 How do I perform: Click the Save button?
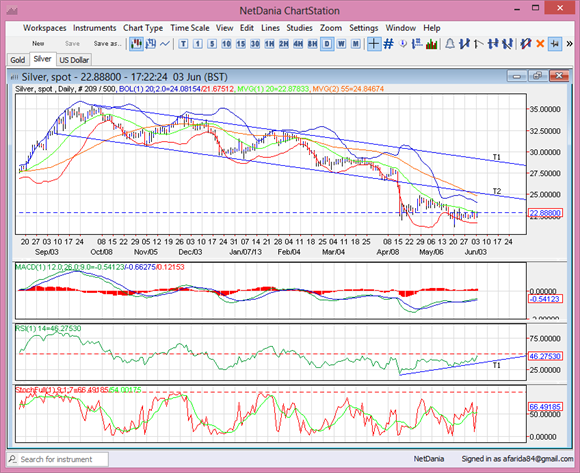coord(72,44)
